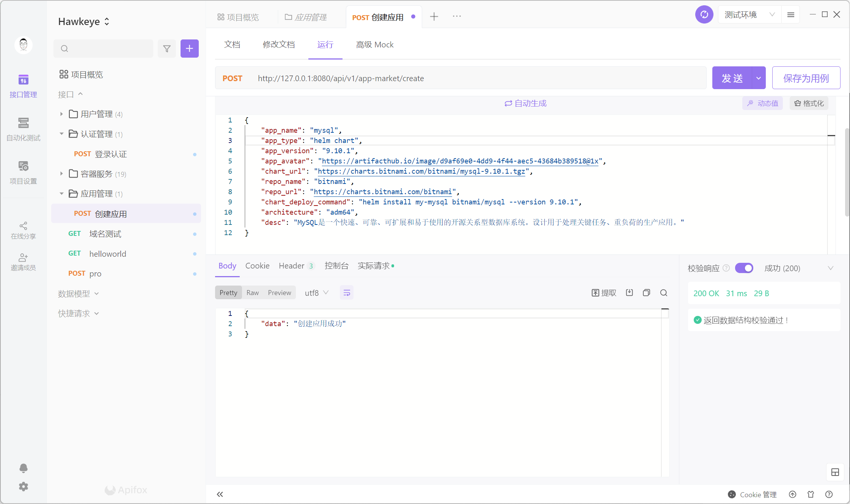Open the utf8 encoding dropdown
850x504 pixels.
click(x=317, y=292)
